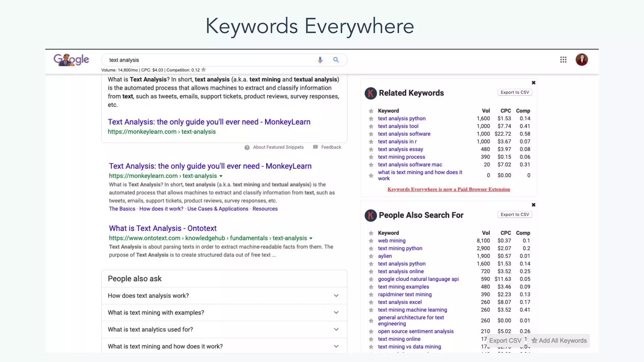The height and width of the screenshot is (362, 644).
Task: Open 'The Basics' sitelink
Action: 122,209
